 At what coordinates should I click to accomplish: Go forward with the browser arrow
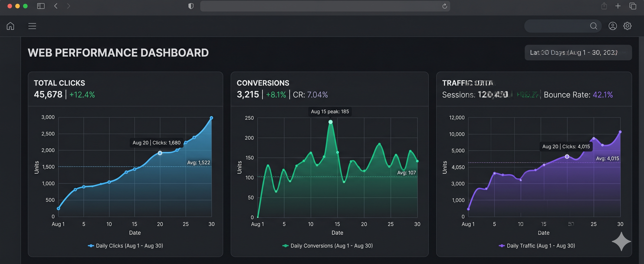pos(68,6)
